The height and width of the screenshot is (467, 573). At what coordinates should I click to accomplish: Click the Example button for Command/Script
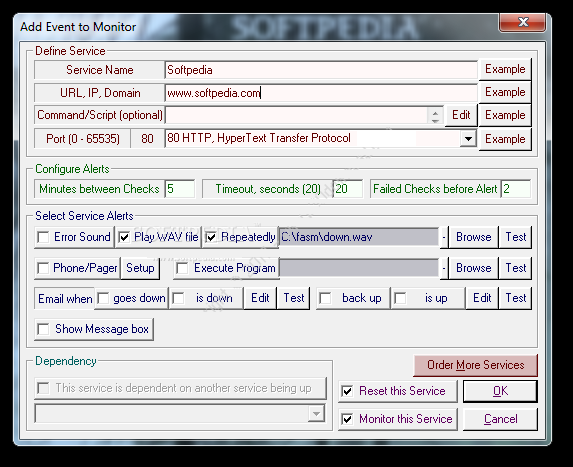click(505, 115)
